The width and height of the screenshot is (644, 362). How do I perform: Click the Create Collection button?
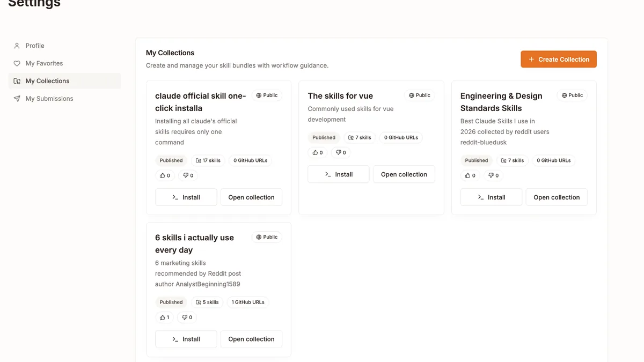tap(558, 60)
